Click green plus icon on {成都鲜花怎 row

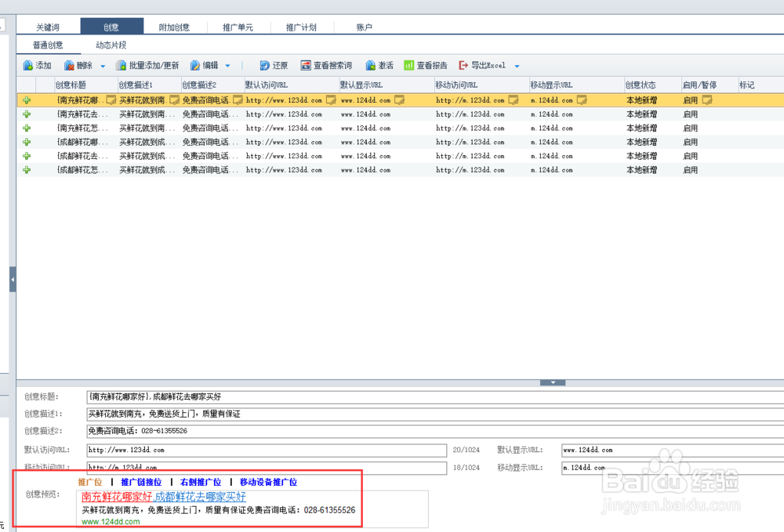[27, 170]
